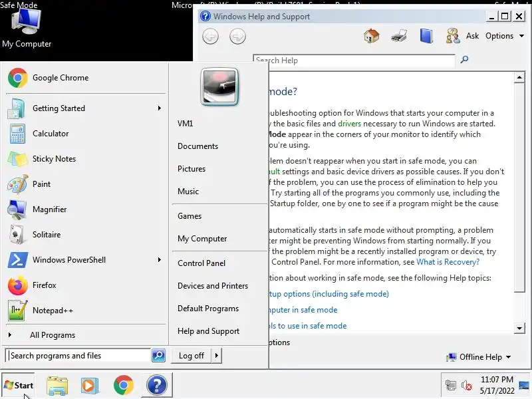Open Browse Help book icon
Screen dimensions: 532x399
(x=426, y=36)
